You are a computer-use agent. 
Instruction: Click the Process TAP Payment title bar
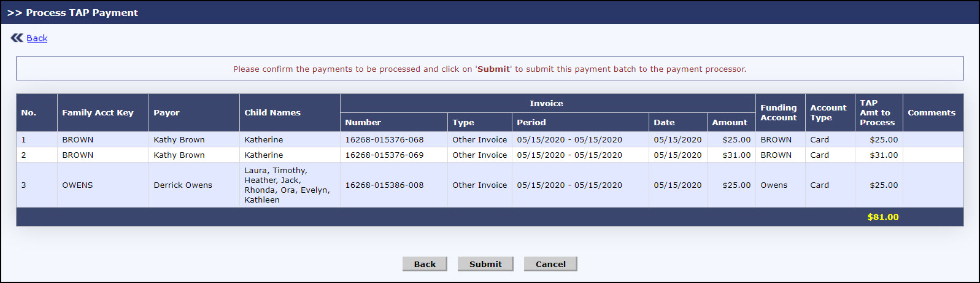coord(82,13)
